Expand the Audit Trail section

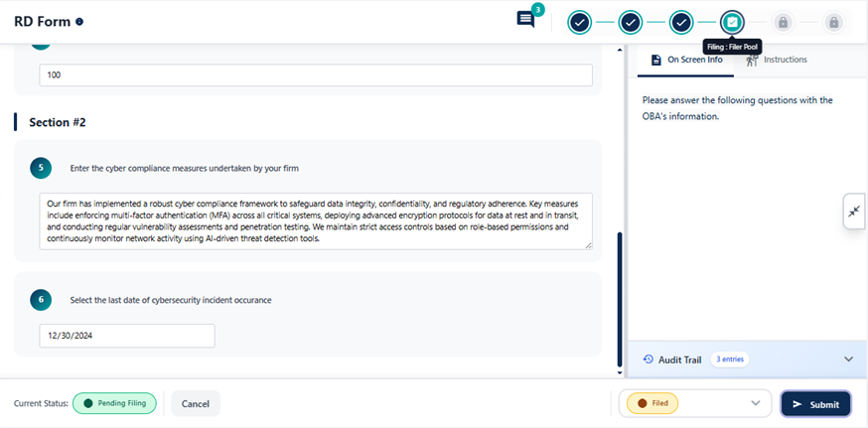(x=847, y=359)
